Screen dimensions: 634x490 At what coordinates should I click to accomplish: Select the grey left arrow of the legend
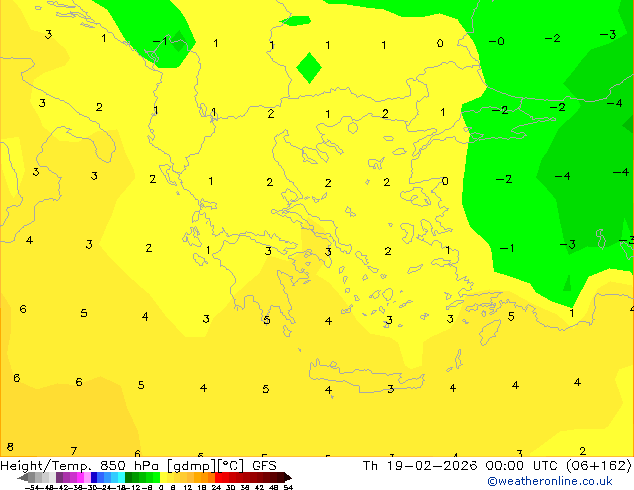coord(23,478)
